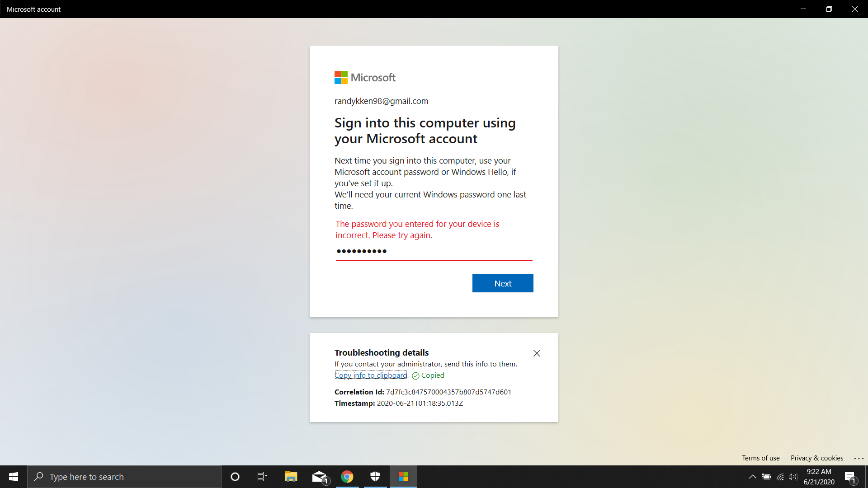
Task: Open Cortana
Action: click(235, 476)
